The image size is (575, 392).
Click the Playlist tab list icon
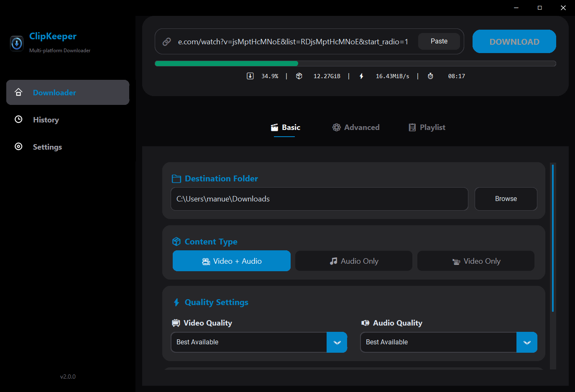coord(412,127)
